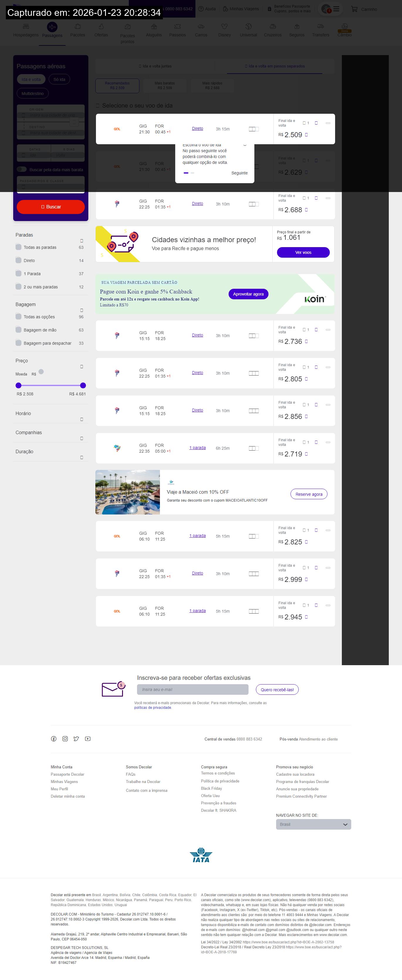Go to Cruzeiros from the navigation bar
This screenshot has width=402, height=980.
(x=273, y=30)
